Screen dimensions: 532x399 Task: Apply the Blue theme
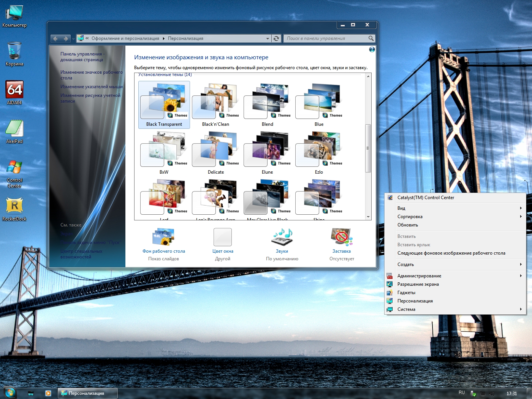coord(319,105)
